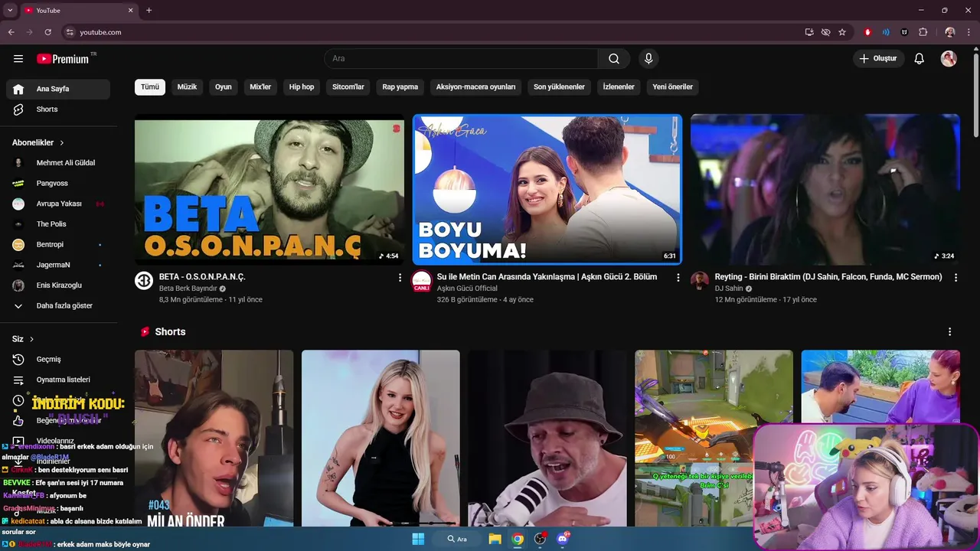This screenshot has width=980, height=551.
Task: Open Ana Sayfa in the sidebar
Action: coord(58,89)
